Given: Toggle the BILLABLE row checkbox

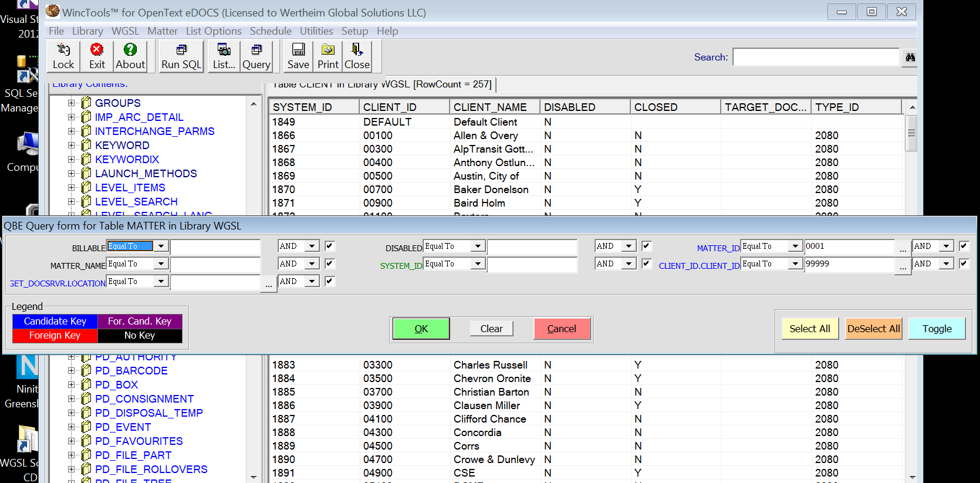Looking at the screenshot, I should click(x=330, y=246).
